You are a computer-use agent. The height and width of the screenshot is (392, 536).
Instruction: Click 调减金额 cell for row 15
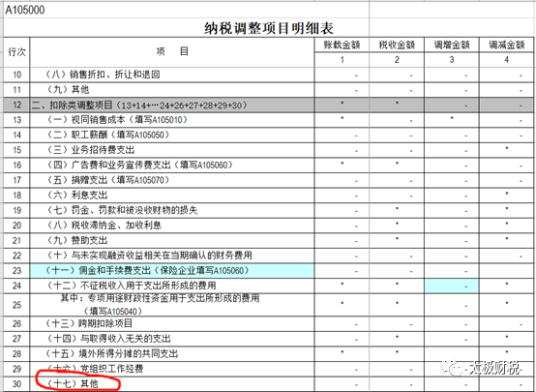click(x=506, y=150)
